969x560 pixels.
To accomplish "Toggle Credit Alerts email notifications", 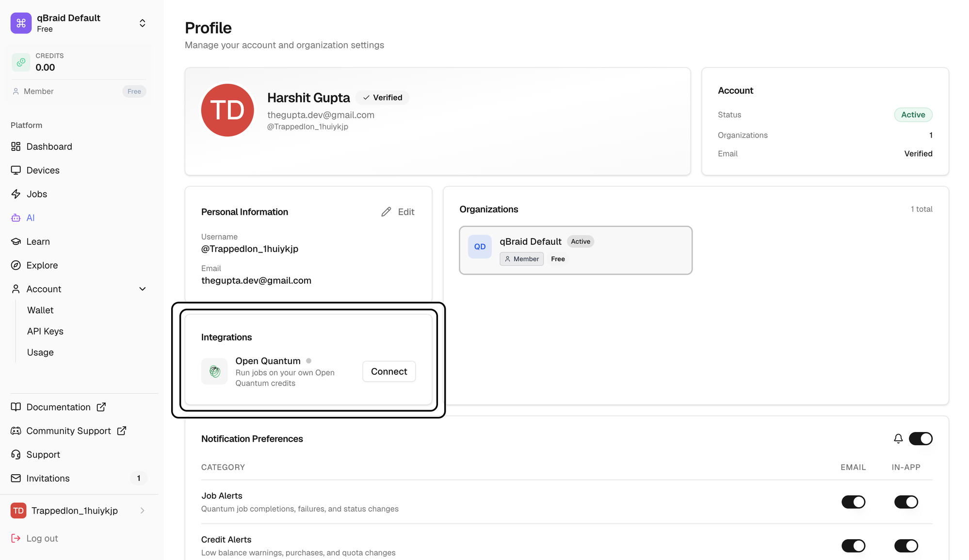I will point(853,546).
